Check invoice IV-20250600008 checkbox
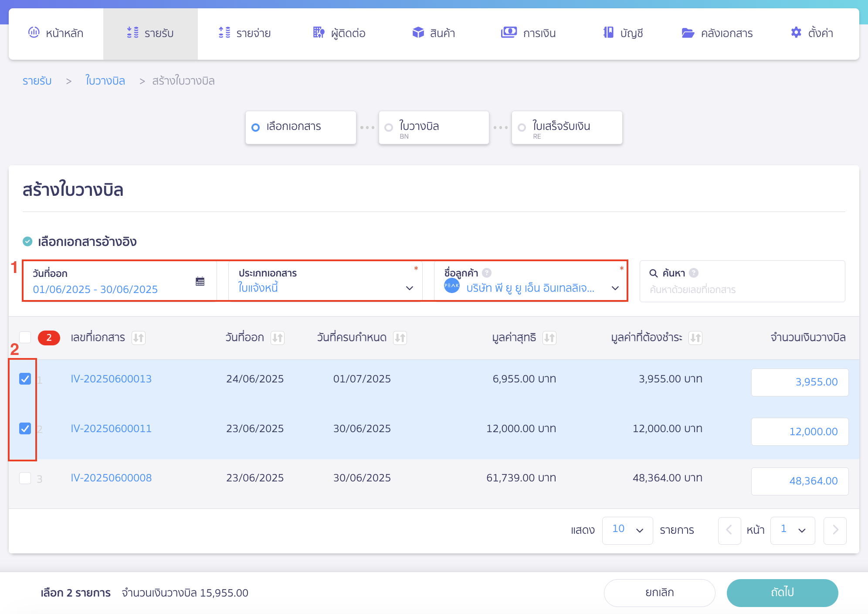This screenshot has height=614, width=868. (x=25, y=478)
